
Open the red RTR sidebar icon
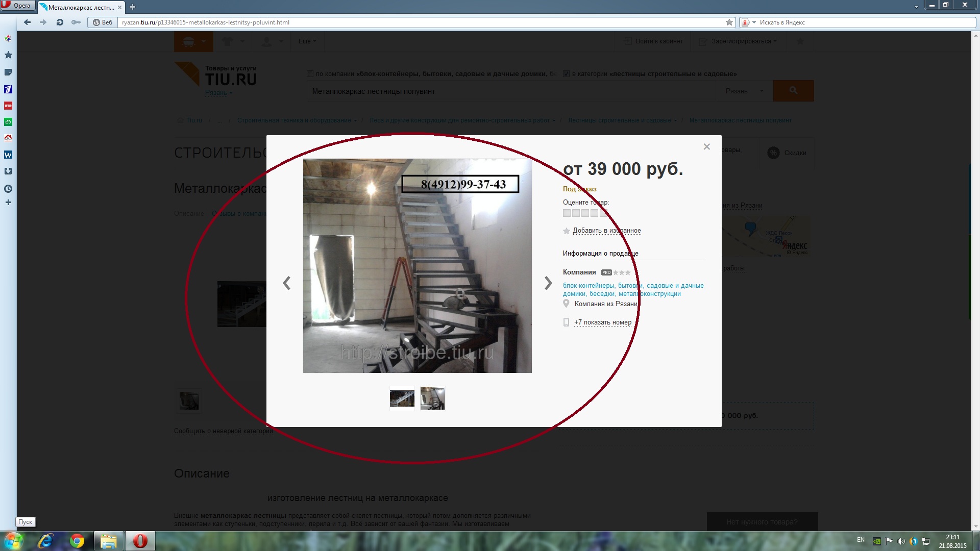tap(8, 106)
